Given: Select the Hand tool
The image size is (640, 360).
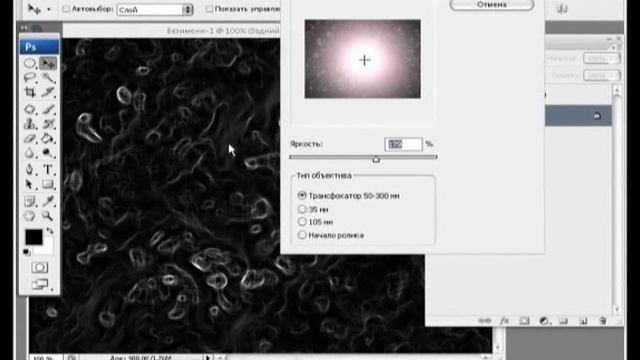Looking at the screenshot, I should [30, 216].
